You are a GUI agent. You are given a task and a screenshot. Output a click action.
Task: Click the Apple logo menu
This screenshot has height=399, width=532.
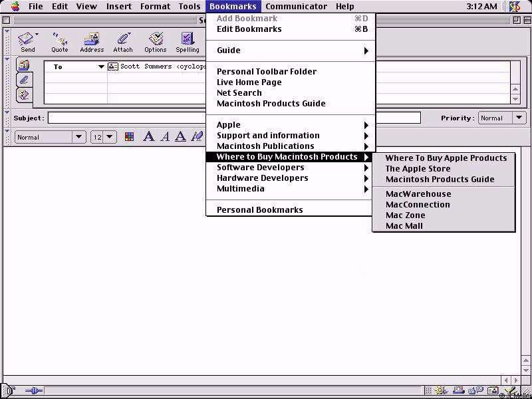(15, 6)
